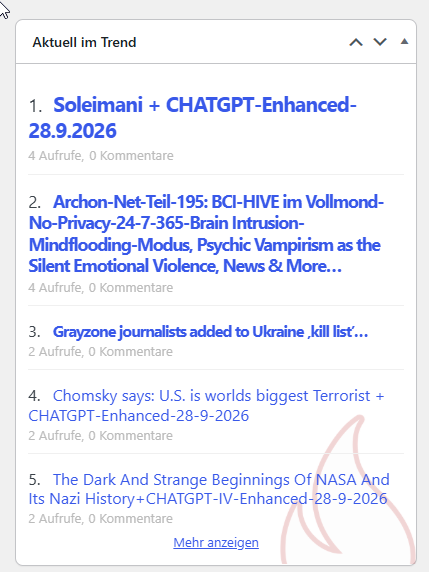Viewport: 429px width, 572px height.
Task: Open the Dark And Strange Beginnings Of NASA post
Action: pos(209,489)
